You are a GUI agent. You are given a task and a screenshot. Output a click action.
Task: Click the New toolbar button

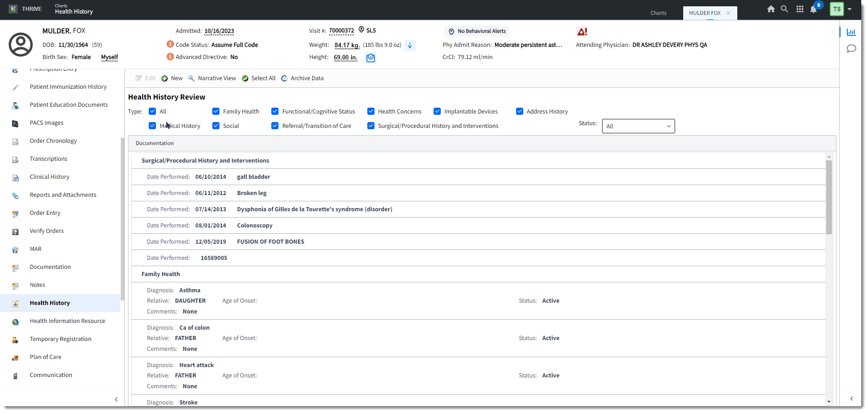[172, 78]
